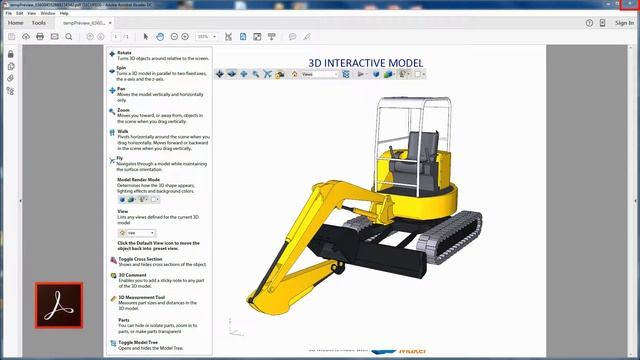Expand the Model Render Mode dropdown arrow
The width and height of the screenshot is (640, 360).
click(394, 74)
